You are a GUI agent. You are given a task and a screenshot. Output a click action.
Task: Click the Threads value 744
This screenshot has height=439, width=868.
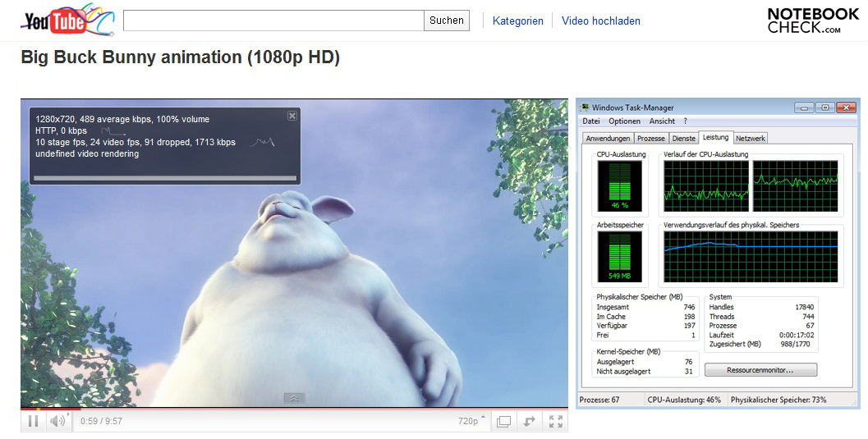click(808, 316)
